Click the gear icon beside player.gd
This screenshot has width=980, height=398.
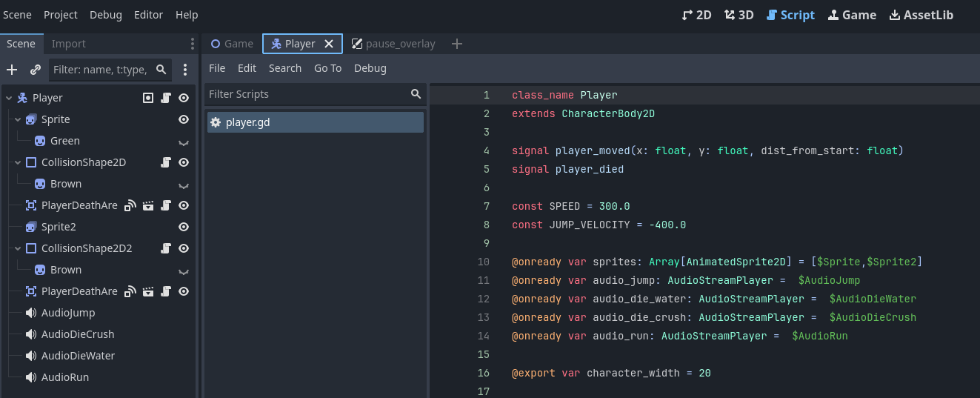point(216,122)
